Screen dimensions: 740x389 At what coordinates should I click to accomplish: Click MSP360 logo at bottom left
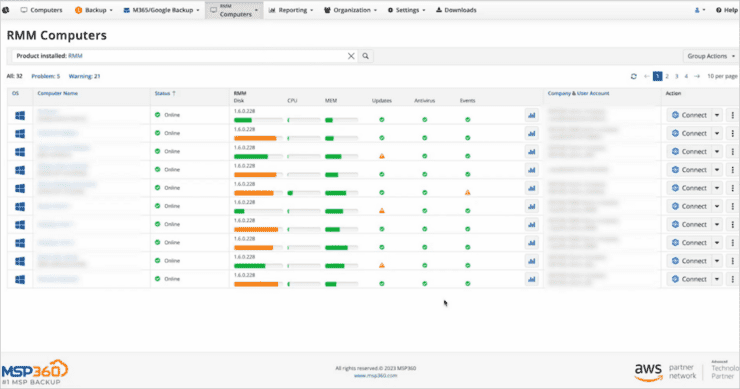tap(35, 372)
